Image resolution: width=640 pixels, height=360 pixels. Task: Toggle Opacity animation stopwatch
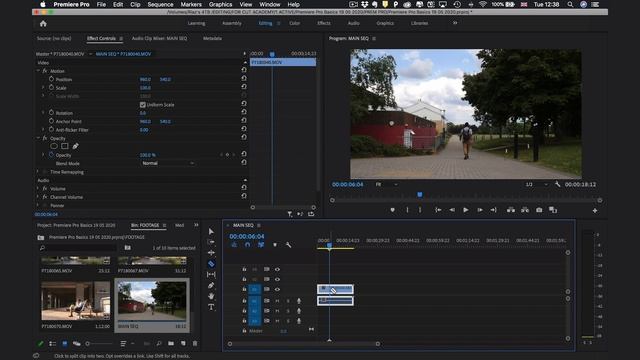coord(51,155)
